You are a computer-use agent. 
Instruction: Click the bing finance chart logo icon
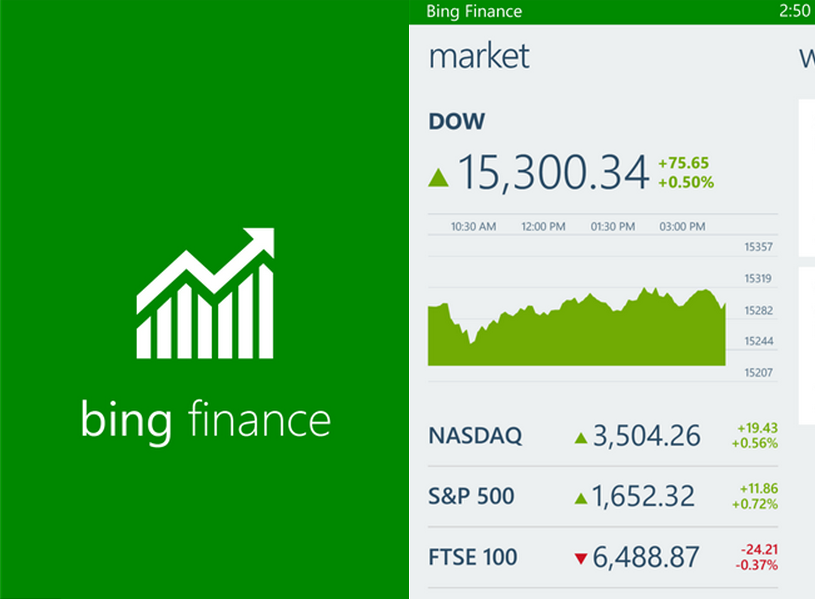click(205, 294)
